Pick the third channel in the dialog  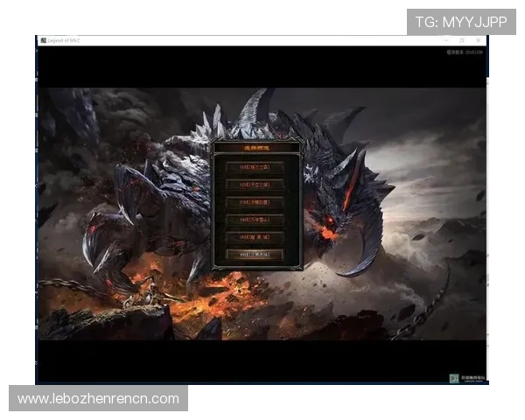255,202
